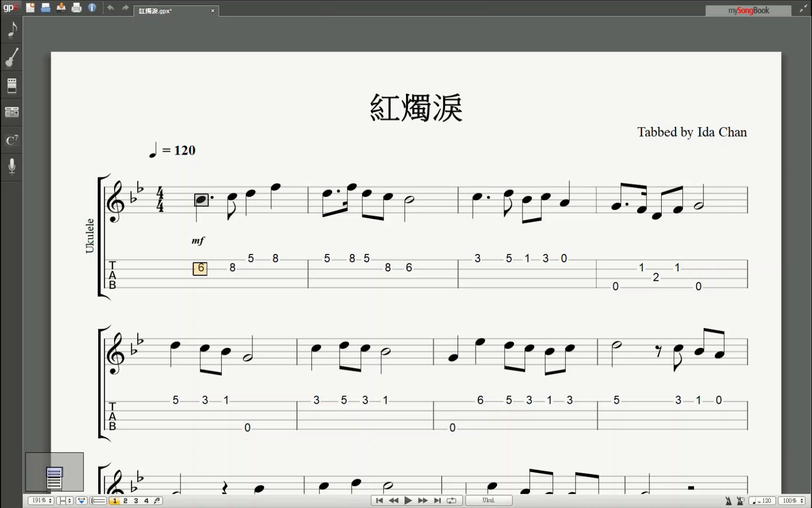
Task: Jump to the first bar
Action: 379,500
